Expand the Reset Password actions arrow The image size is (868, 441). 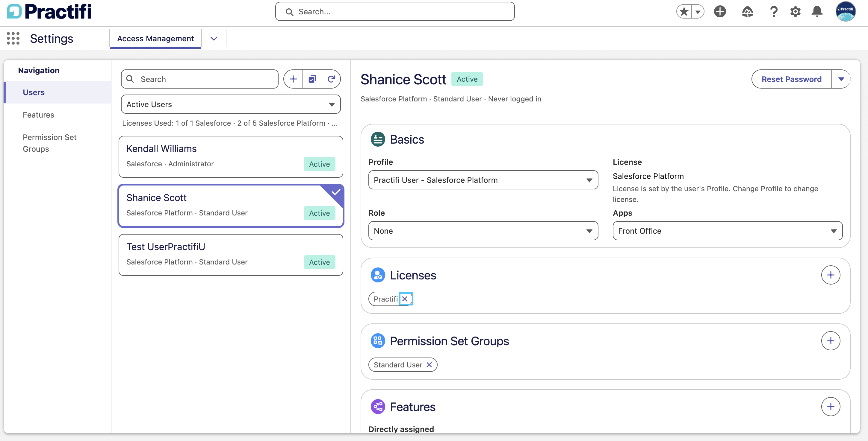(x=841, y=79)
